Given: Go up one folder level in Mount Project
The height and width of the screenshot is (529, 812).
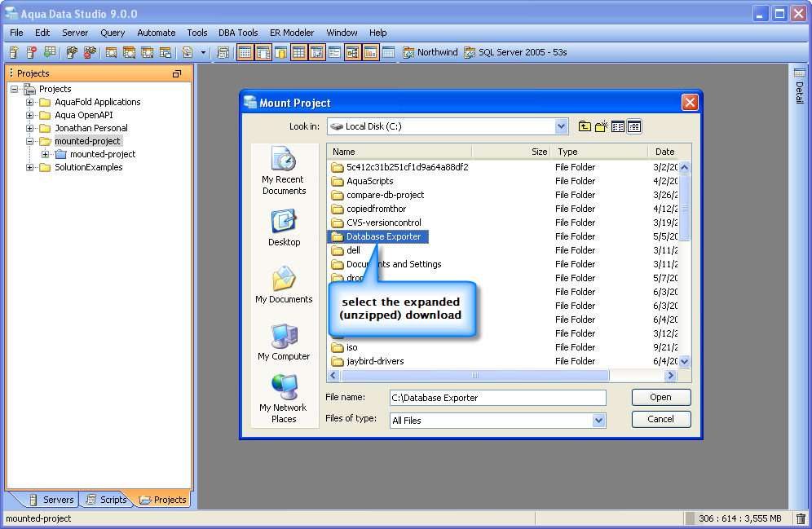Looking at the screenshot, I should pos(585,126).
